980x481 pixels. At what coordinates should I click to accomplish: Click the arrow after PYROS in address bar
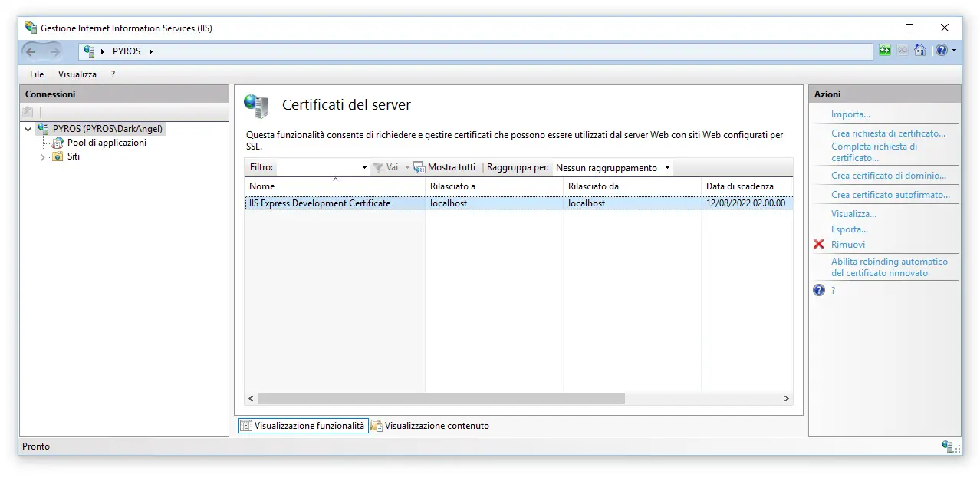(x=151, y=51)
